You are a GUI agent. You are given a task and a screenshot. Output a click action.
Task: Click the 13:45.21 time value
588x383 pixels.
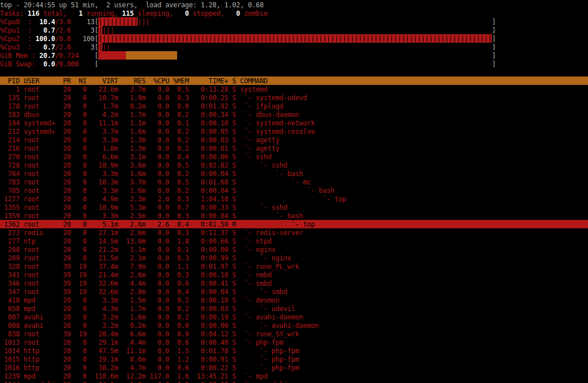212,376
